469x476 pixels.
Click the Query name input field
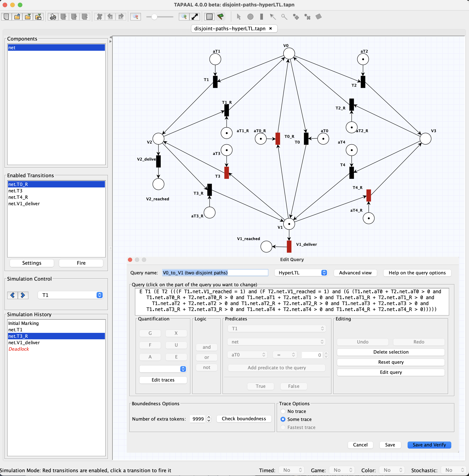click(215, 273)
